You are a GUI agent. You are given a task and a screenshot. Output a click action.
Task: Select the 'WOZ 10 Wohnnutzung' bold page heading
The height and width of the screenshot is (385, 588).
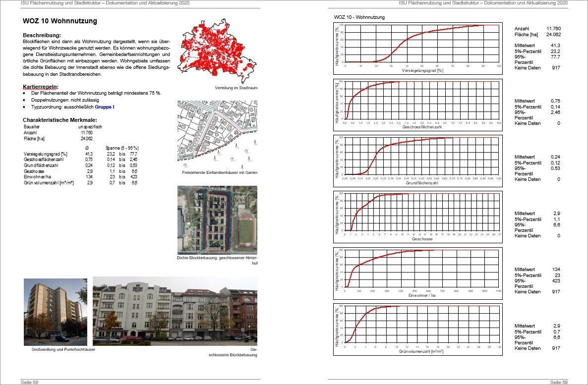(x=60, y=21)
